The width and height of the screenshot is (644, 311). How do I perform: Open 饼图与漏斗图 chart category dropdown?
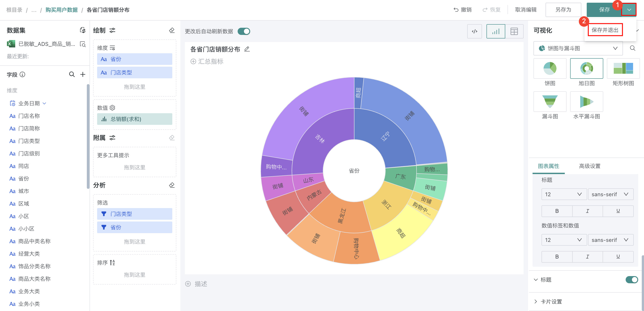click(578, 48)
